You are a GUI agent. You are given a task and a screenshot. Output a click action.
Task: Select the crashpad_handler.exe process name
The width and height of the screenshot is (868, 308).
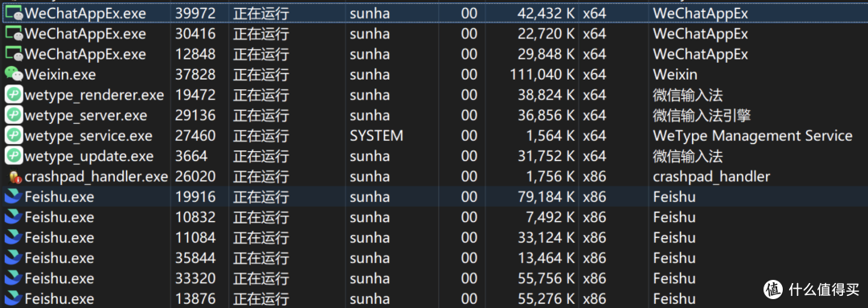tap(96, 177)
